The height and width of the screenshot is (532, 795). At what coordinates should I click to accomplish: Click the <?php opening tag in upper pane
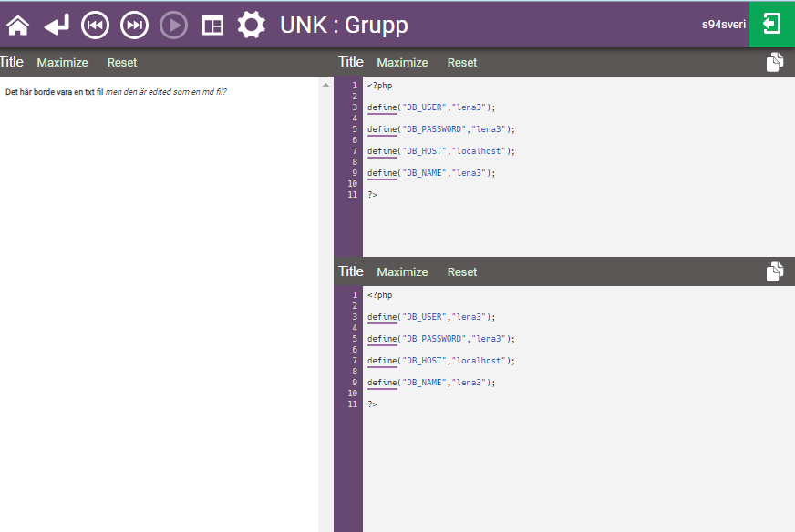tap(380, 86)
